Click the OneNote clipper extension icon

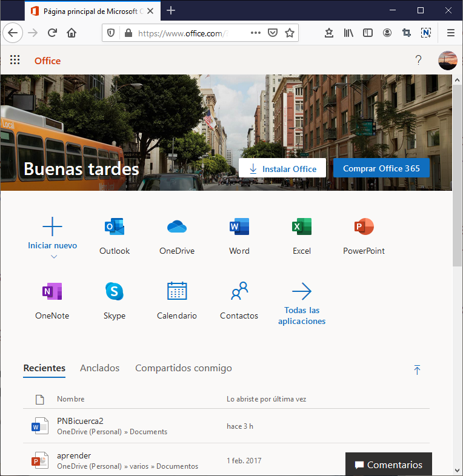click(x=426, y=33)
